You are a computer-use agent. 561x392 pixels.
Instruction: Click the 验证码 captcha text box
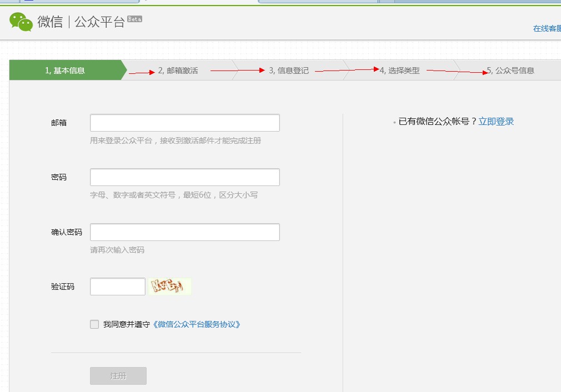pos(117,287)
